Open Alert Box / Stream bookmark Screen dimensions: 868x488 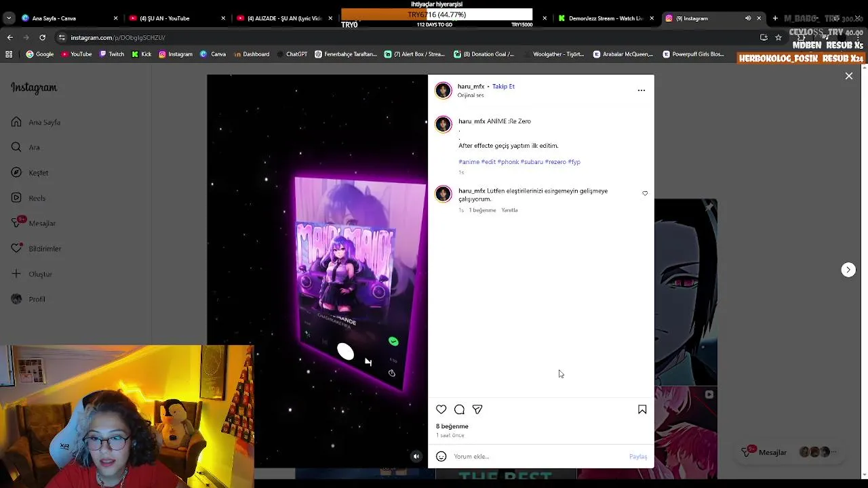pyautogui.click(x=414, y=54)
